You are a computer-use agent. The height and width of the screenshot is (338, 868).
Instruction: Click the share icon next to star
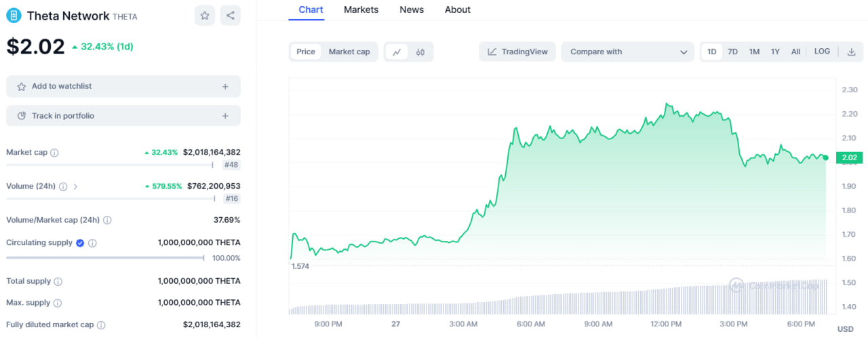pos(231,16)
